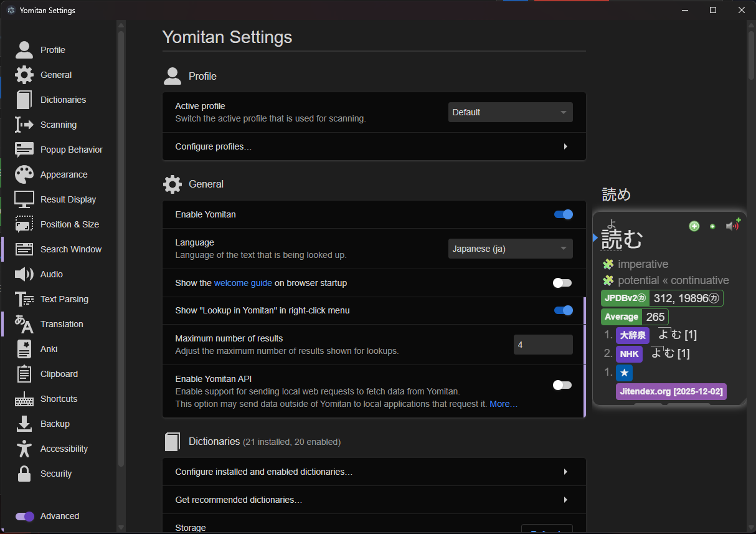This screenshot has width=756, height=534.
Task: Open the Anki card icon in sidebar
Action: (x=24, y=349)
